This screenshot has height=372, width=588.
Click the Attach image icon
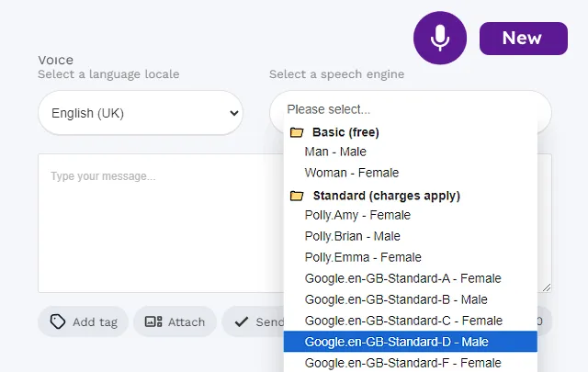[153, 321]
